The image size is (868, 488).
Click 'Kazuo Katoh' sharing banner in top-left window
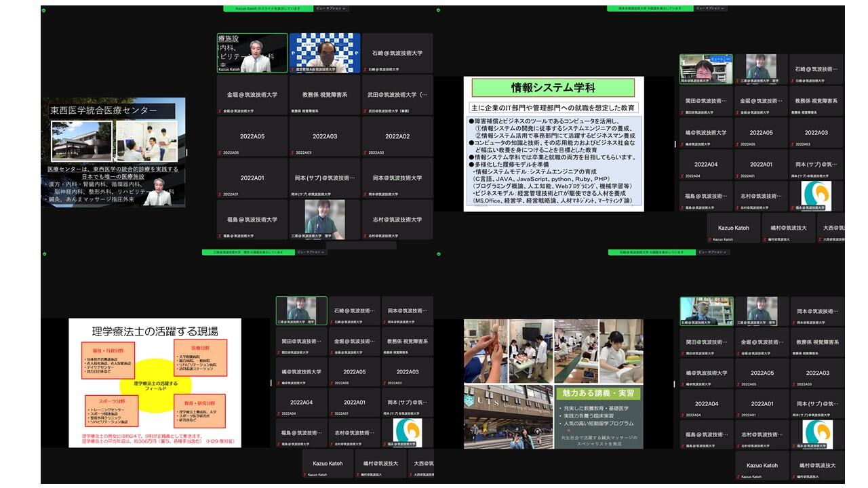[x=269, y=8]
